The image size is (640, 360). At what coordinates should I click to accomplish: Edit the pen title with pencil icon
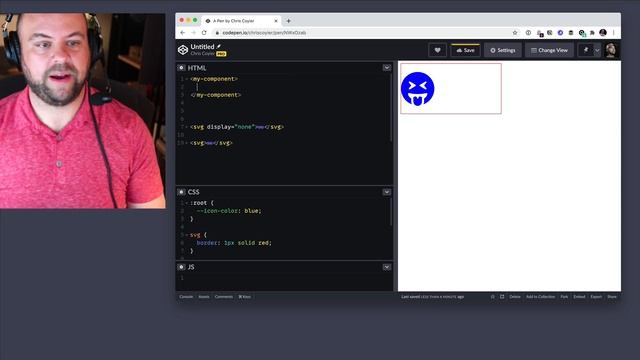click(x=219, y=47)
